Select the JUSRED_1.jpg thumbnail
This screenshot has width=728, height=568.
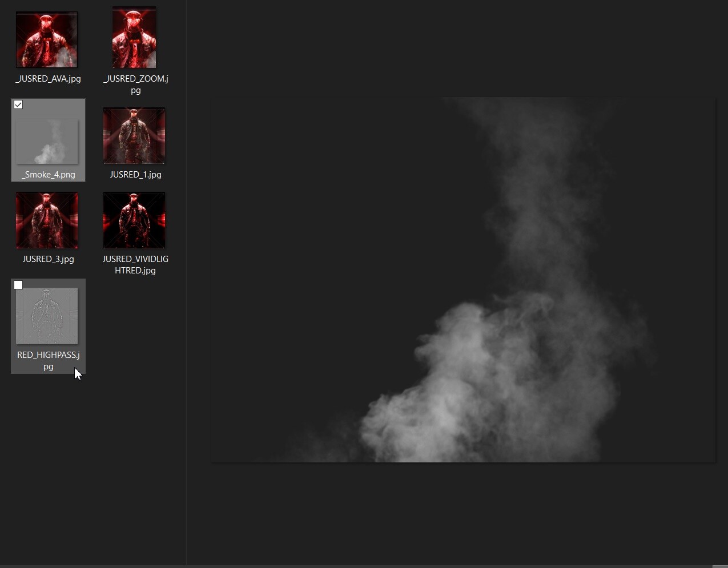coord(134,136)
